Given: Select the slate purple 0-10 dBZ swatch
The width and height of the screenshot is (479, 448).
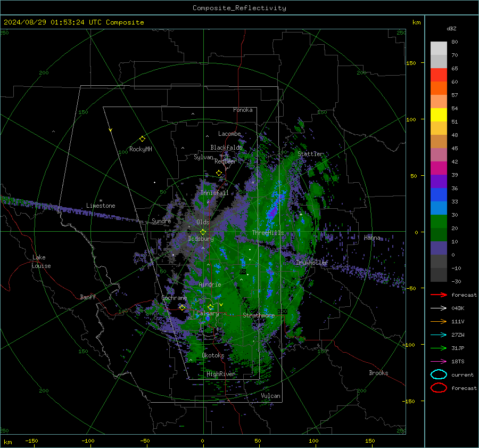Looking at the screenshot, I should pos(439,248).
